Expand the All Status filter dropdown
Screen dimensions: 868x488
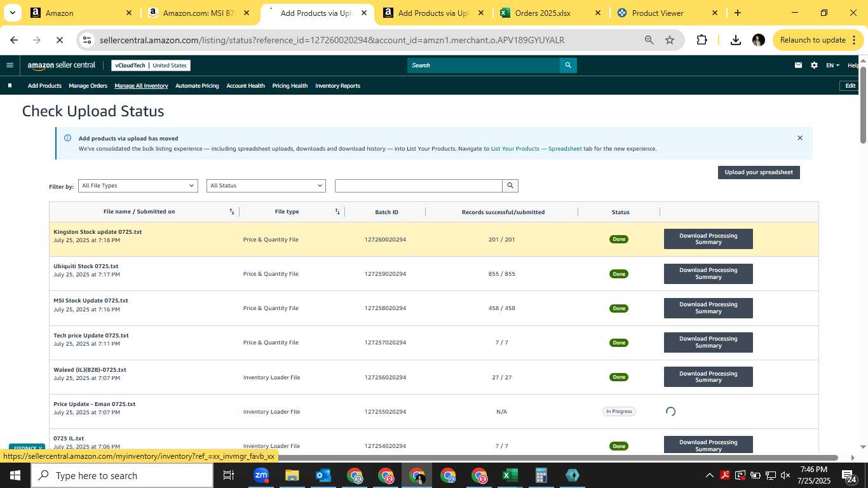tap(266, 186)
